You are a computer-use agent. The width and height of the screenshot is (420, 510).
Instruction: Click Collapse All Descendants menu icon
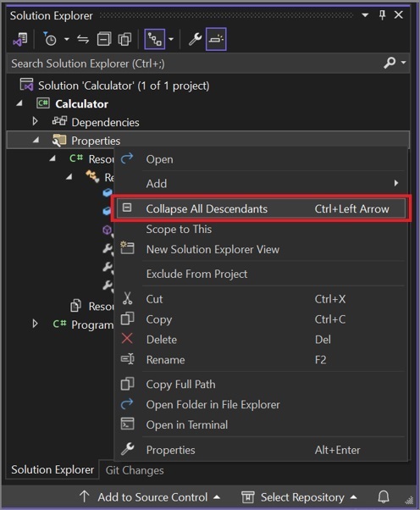127,208
